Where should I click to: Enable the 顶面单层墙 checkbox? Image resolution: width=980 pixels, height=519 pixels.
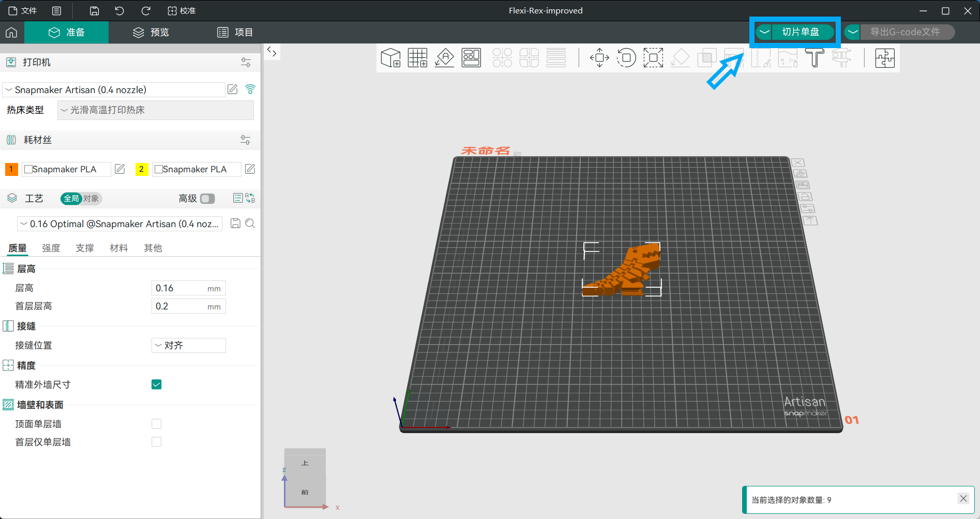coord(156,424)
